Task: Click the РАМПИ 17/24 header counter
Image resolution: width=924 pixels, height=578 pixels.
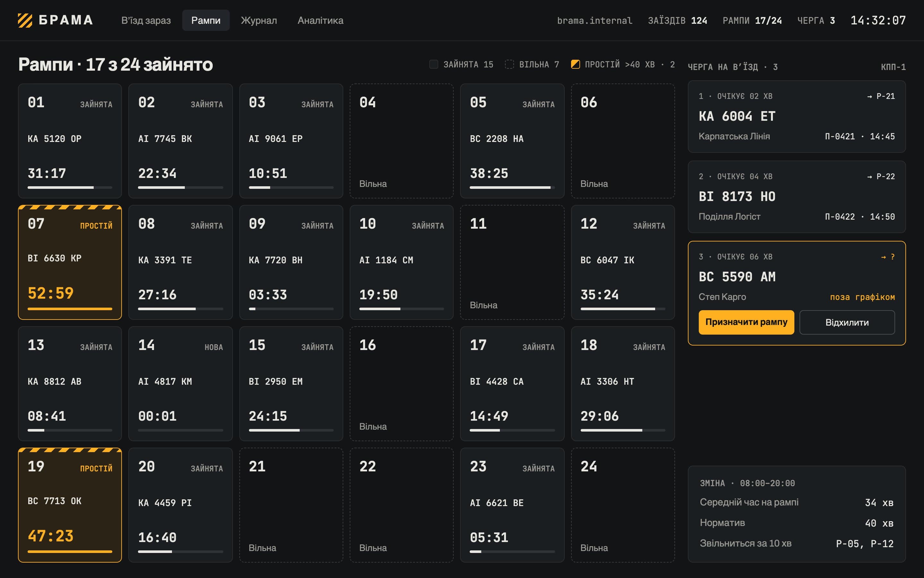Action: point(752,20)
